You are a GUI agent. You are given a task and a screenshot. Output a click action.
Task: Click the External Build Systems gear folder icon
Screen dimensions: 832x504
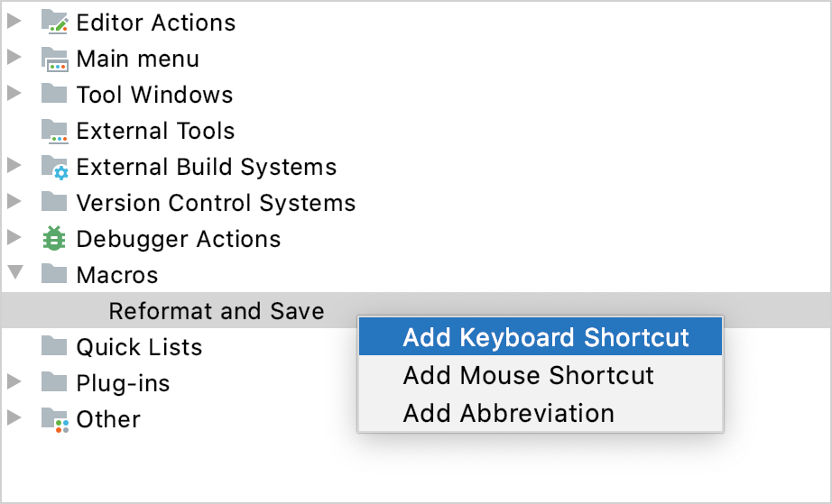point(54,167)
